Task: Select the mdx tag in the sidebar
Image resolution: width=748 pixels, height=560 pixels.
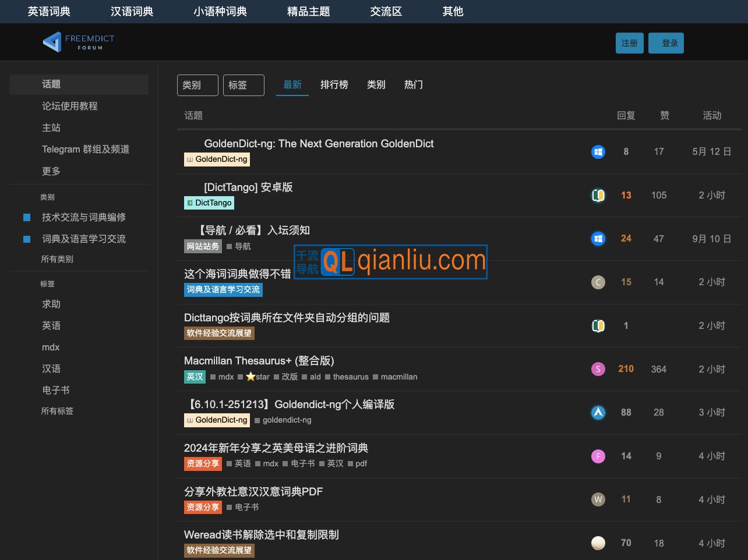Action: point(50,347)
